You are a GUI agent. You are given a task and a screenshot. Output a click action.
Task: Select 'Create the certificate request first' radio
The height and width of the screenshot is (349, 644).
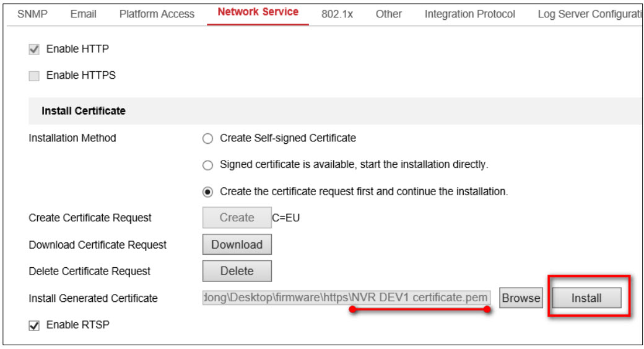tap(208, 192)
